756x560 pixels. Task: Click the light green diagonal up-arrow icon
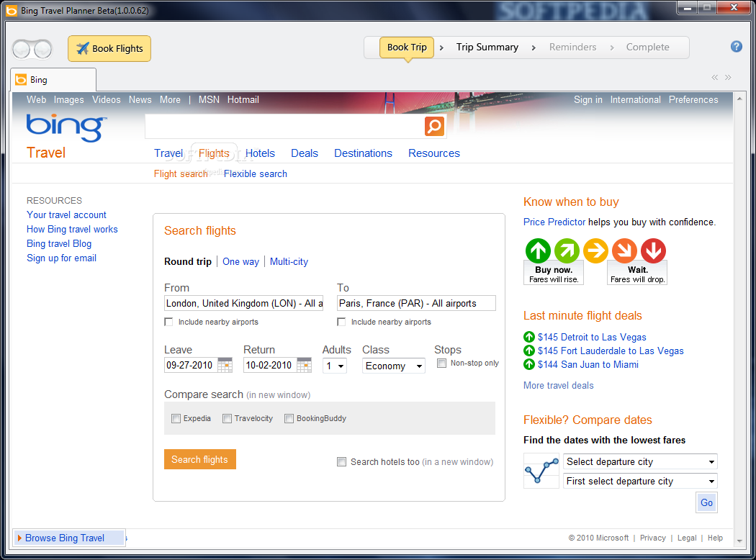point(567,250)
